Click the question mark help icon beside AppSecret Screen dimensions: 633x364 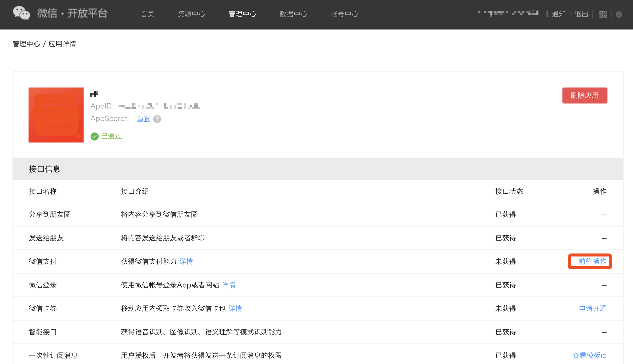pos(157,119)
